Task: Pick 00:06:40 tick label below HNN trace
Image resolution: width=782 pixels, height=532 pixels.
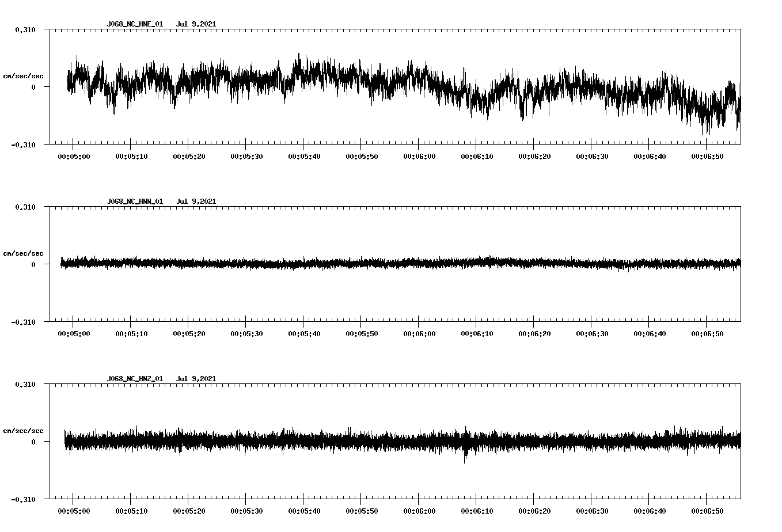Action: [x=650, y=334]
